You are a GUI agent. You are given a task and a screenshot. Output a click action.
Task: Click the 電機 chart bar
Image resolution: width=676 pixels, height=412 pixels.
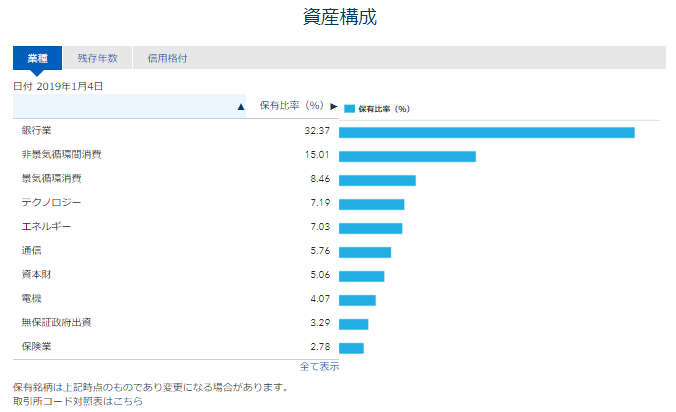click(x=357, y=300)
